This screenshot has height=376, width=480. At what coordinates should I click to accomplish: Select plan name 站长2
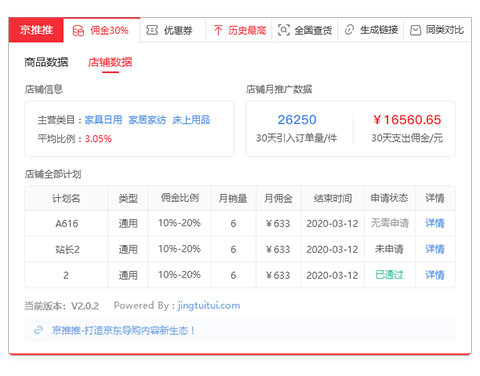click(67, 249)
